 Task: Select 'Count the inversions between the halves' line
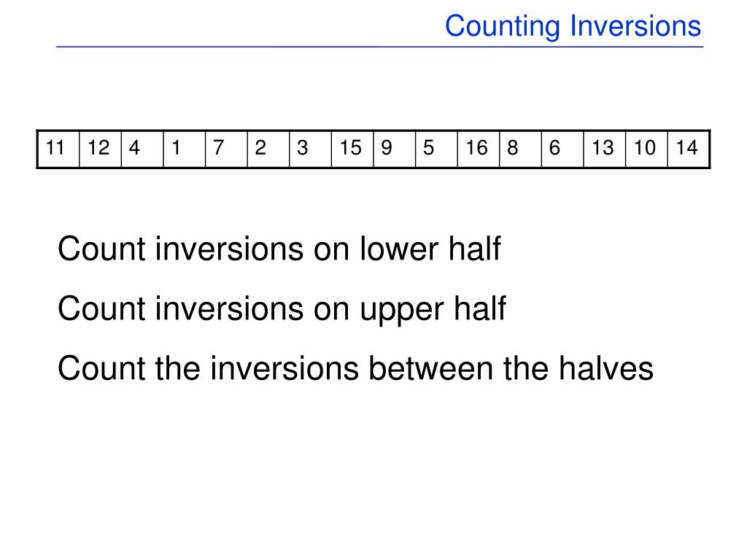click(355, 368)
